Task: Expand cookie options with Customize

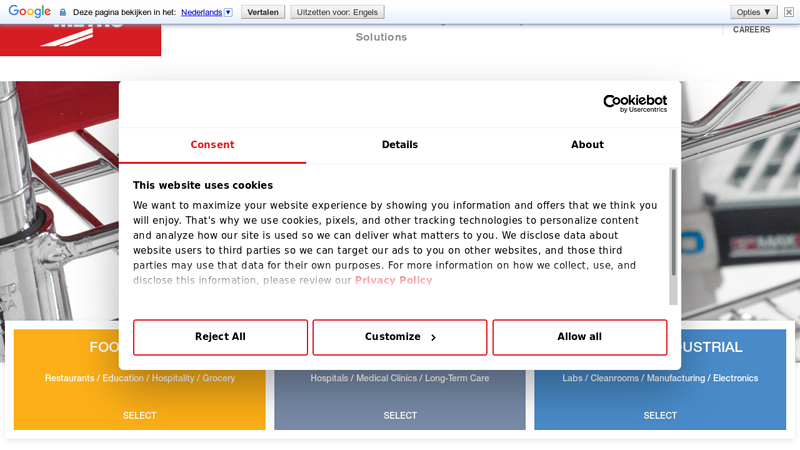Action: (x=400, y=337)
